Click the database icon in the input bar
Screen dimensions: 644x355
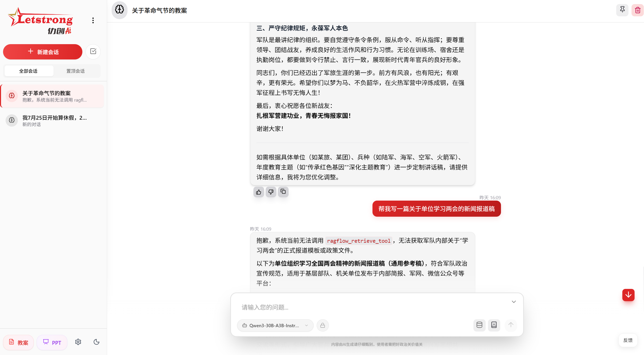click(x=479, y=325)
